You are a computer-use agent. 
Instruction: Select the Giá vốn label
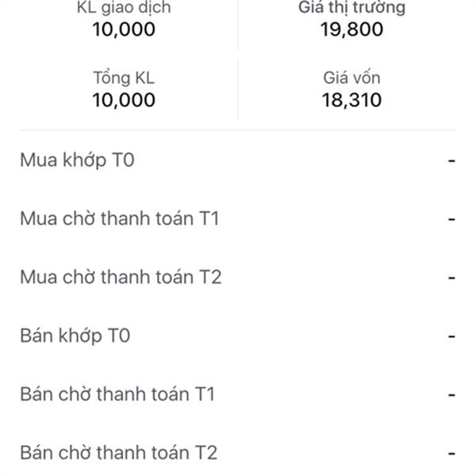[x=351, y=78]
